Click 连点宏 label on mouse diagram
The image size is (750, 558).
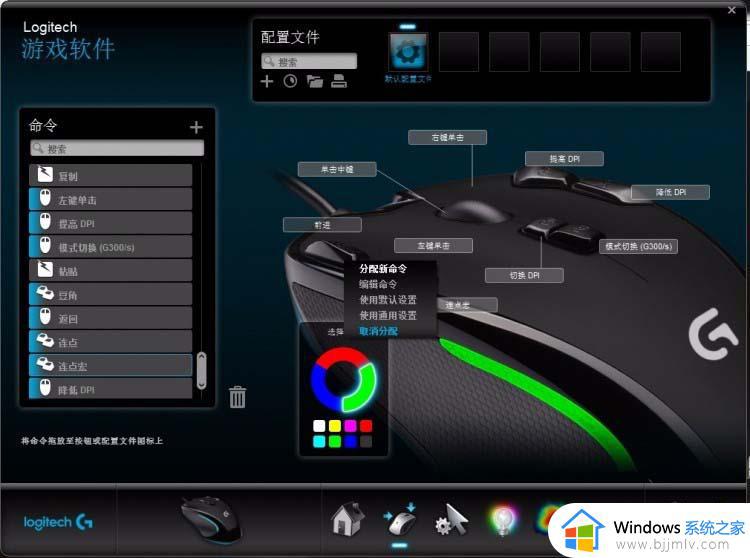click(x=467, y=305)
